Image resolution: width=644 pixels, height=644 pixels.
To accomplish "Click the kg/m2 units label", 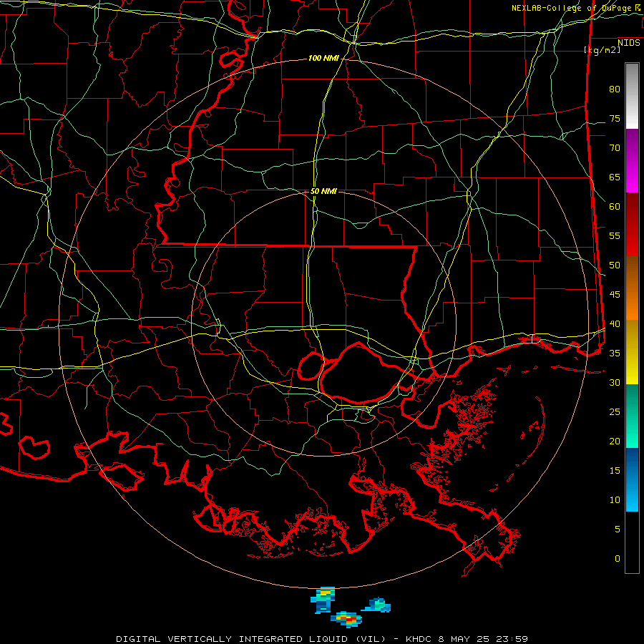I will pyautogui.click(x=602, y=50).
